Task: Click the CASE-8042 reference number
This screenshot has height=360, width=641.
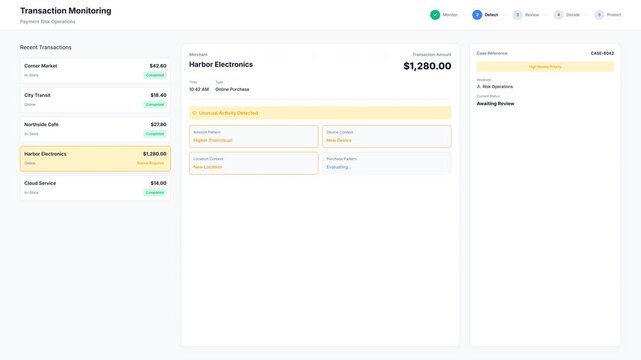Action: click(602, 54)
